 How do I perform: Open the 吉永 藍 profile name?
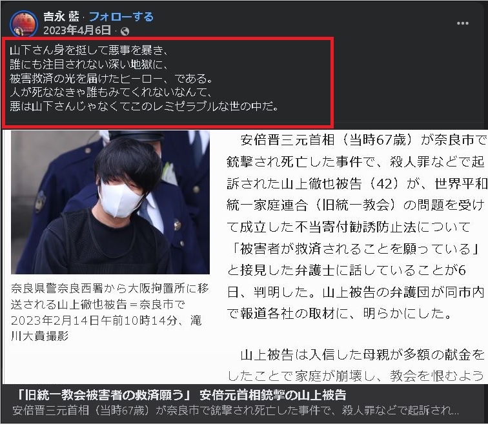coord(61,17)
